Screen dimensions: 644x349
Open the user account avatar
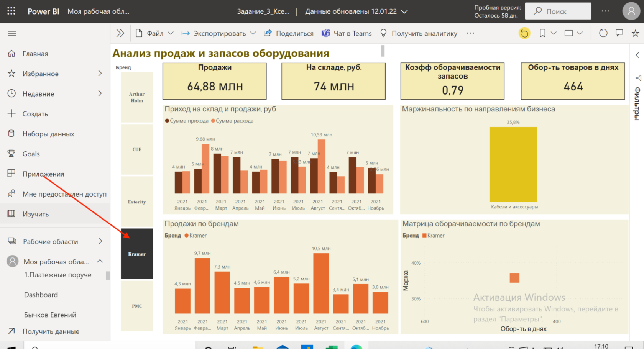(x=631, y=11)
